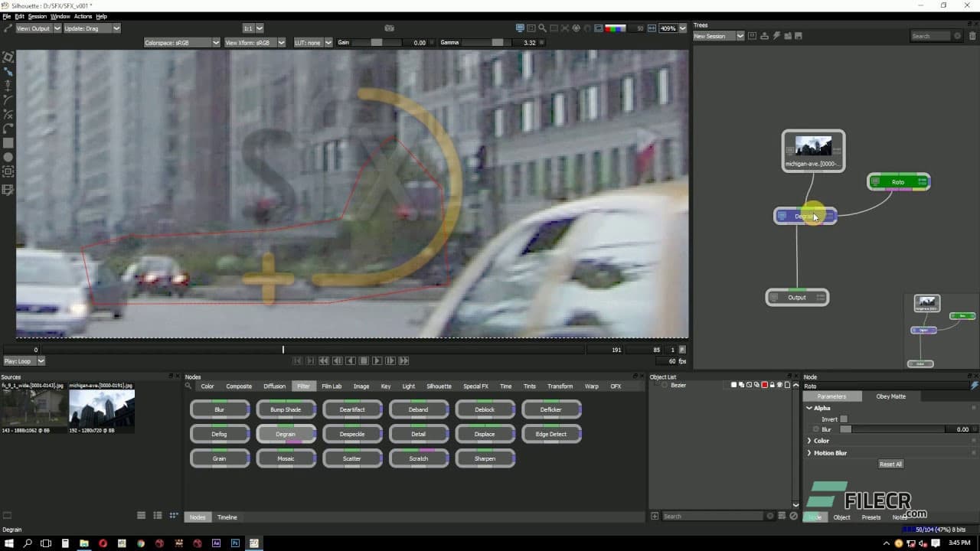Select the michigan-ave source thumbnail

[x=101, y=411]
